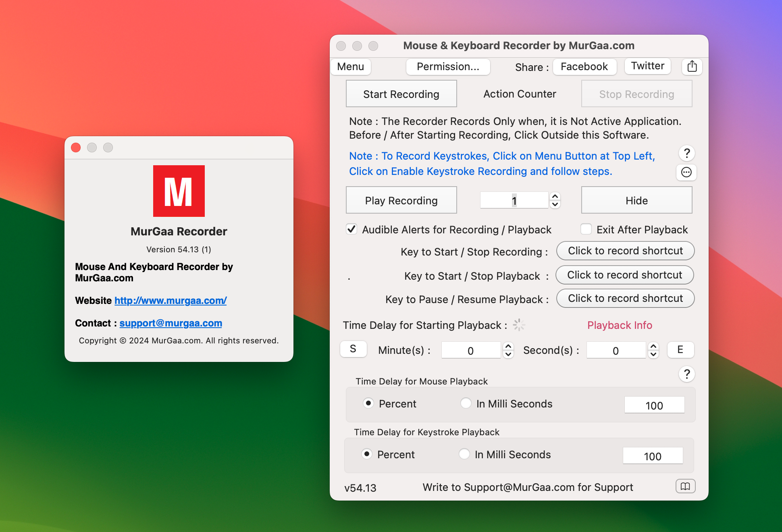Open the Action Counter tab

(x=520, y=93)
